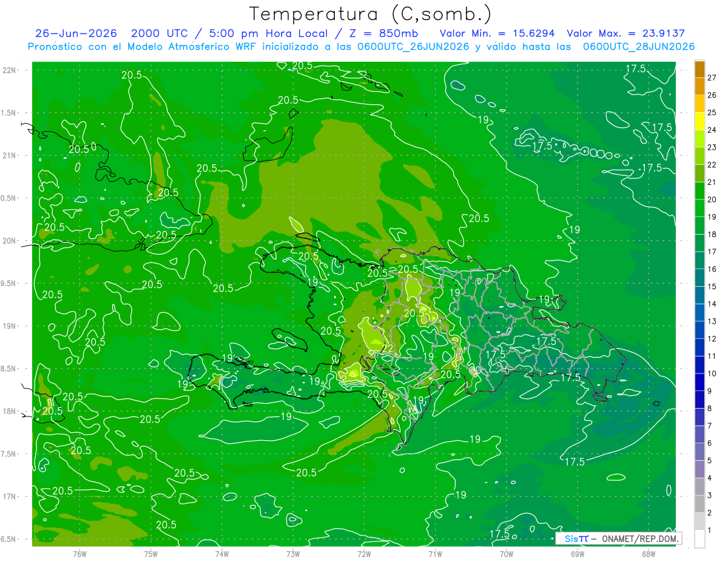Click the "74W" longitude axis label

[221, 554]
